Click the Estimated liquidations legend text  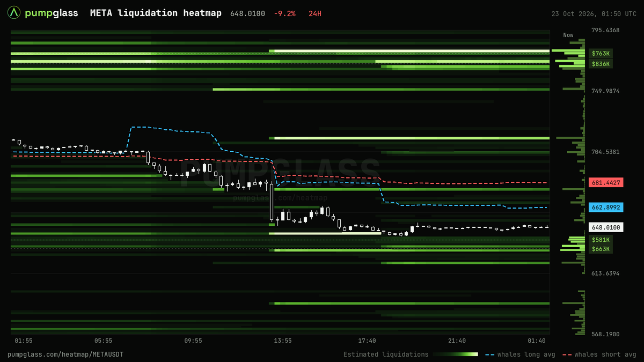tap(386, 354)
